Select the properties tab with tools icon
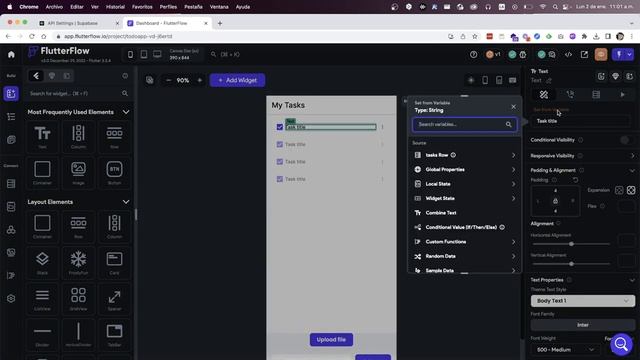Image resolution: width=640 pixels, height=360 pixels. [544, 95]
